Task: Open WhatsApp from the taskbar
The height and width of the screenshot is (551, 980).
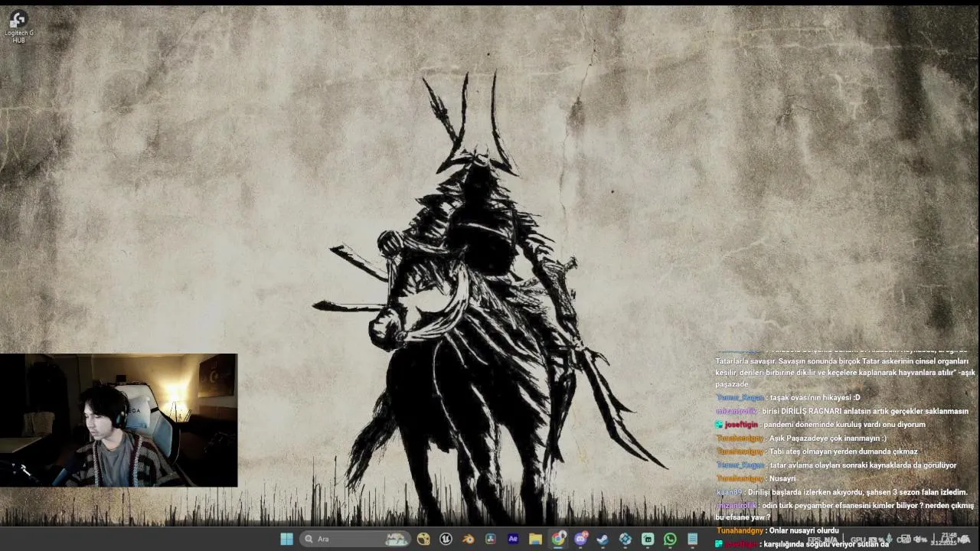Action: (x=670, y=539)
